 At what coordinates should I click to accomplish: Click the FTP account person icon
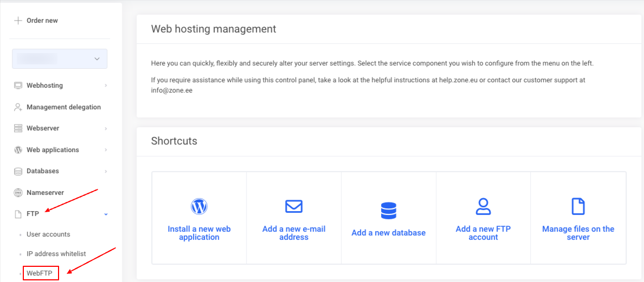pos(483,206)
